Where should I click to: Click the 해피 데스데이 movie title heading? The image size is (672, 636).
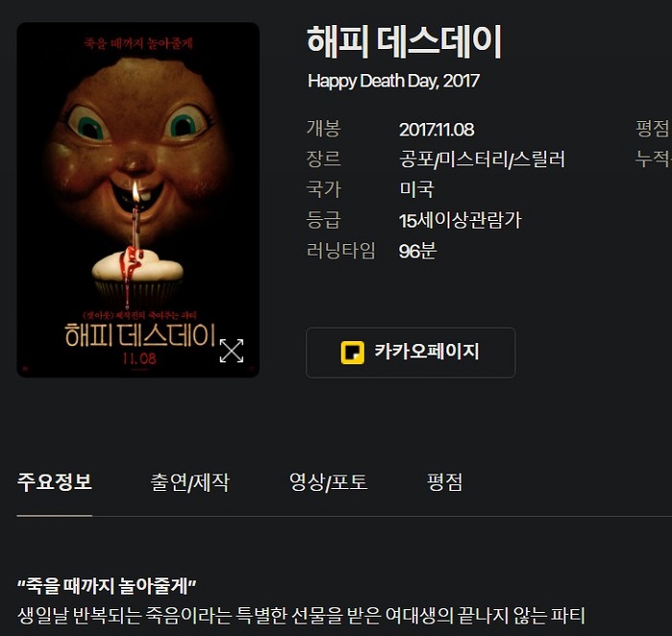click(x=404, y=41)
